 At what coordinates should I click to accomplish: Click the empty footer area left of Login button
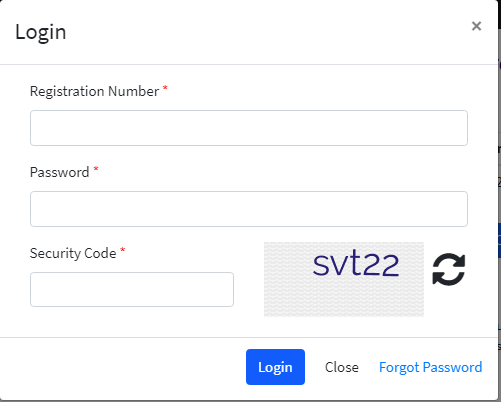click(x=123, y=367)
